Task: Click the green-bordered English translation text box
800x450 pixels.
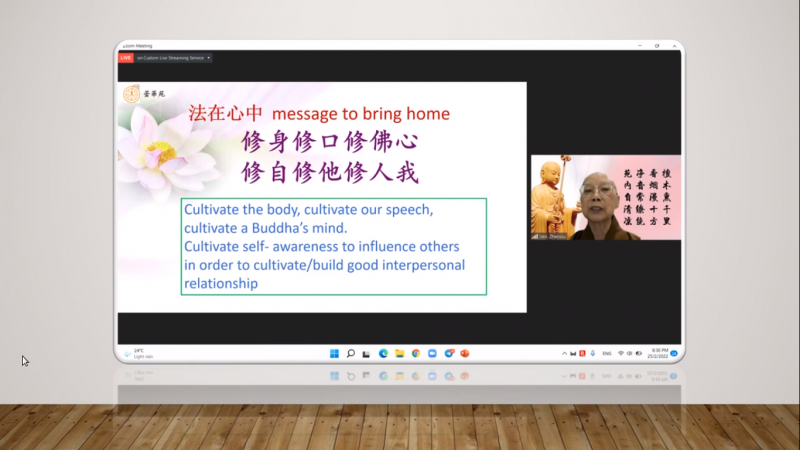Action: tap(334, 246)
